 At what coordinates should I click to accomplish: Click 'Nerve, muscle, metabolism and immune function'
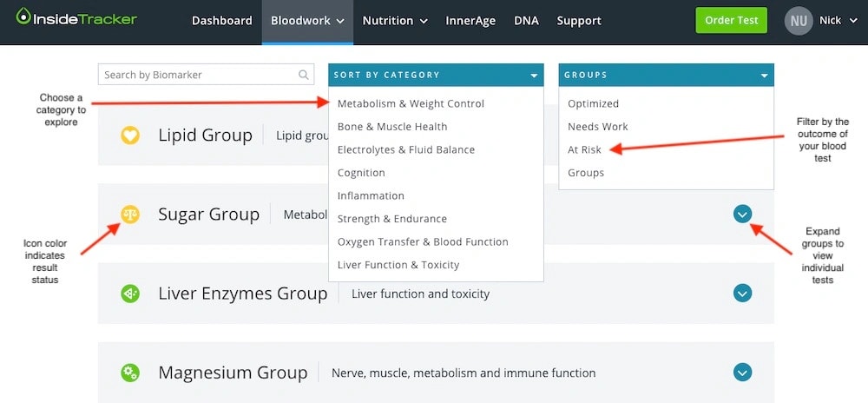(x=464, y=373)
